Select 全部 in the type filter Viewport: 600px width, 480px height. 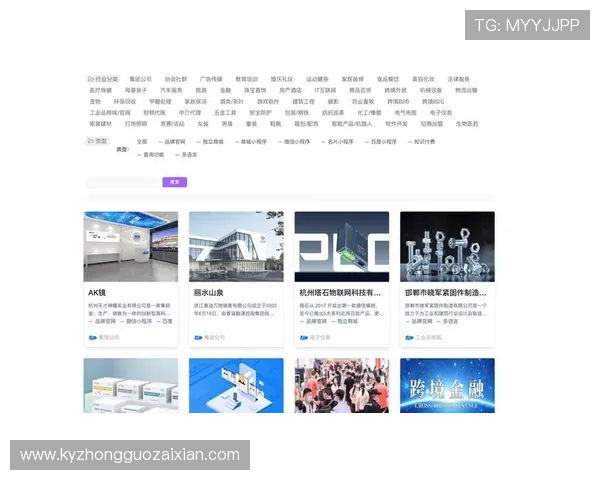coord(142,142)
